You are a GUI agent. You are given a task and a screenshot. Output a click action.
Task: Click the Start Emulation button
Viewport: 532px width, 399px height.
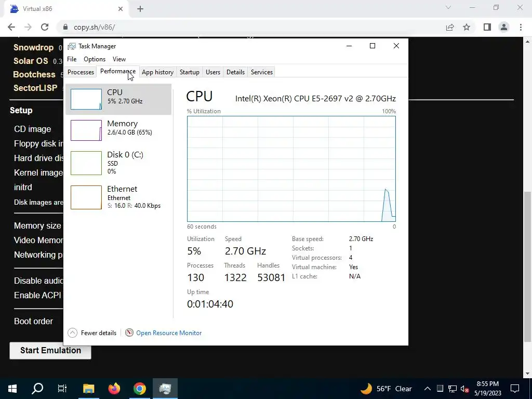pos(50,351)
